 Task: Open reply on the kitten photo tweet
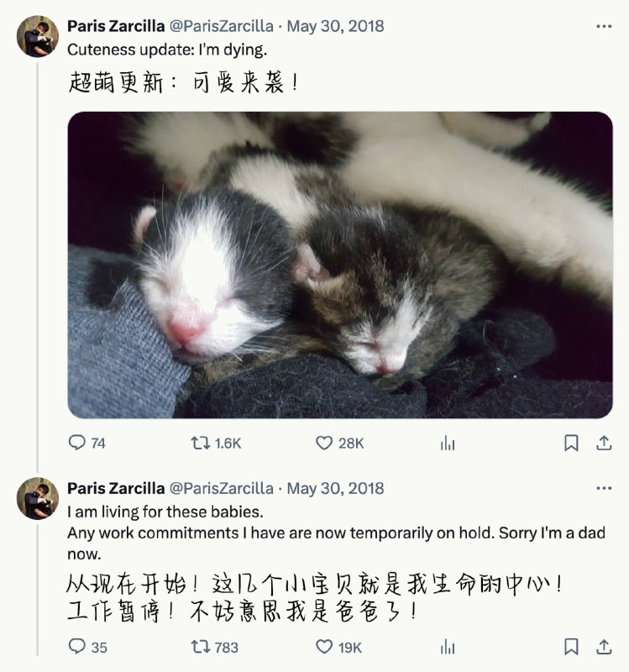[87, 443]
